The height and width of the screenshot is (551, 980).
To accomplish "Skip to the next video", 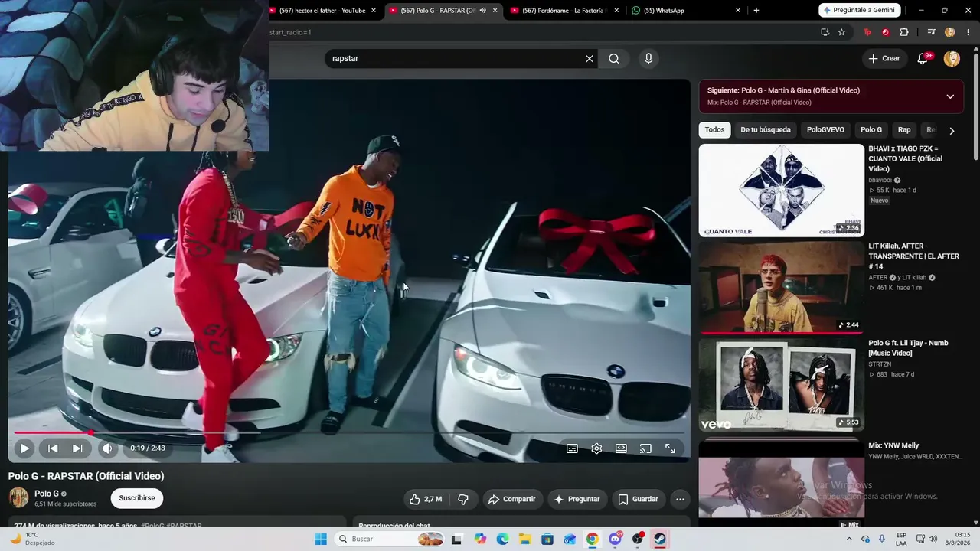I will [77, 448].
